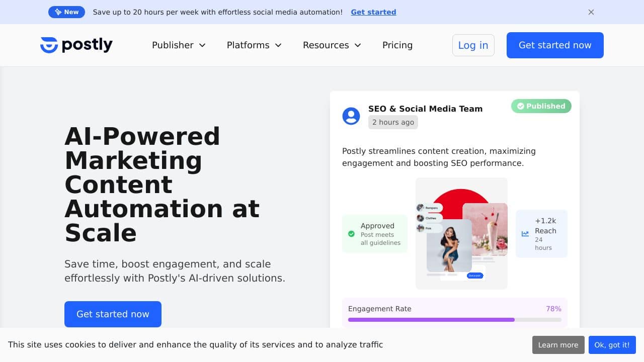Click hero Get started now button
This screenshot has width=644, height=362.
(x=113, y=314)
